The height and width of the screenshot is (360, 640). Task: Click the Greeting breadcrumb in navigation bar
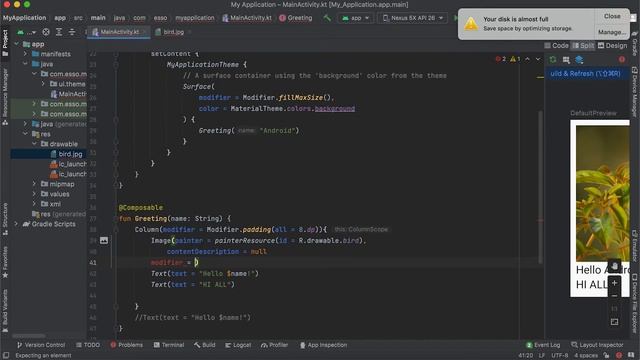[x=296, y=18]
